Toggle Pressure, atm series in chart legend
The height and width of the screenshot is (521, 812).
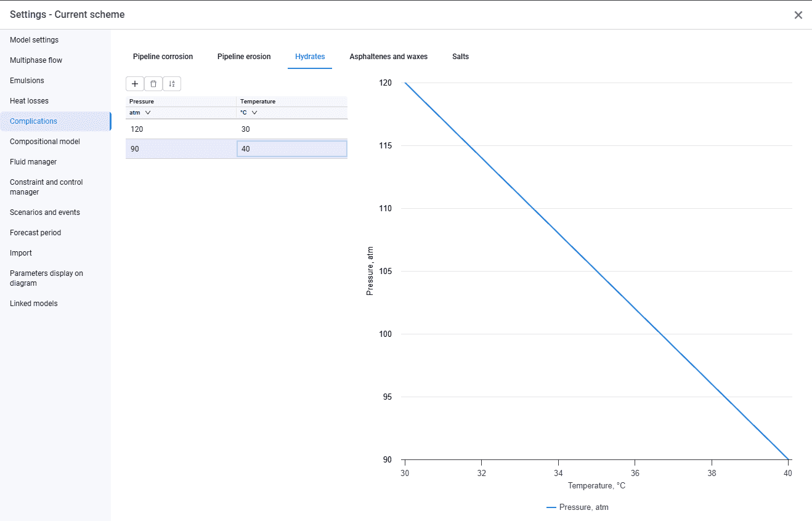pyautogui.click(x=577, y=507)
